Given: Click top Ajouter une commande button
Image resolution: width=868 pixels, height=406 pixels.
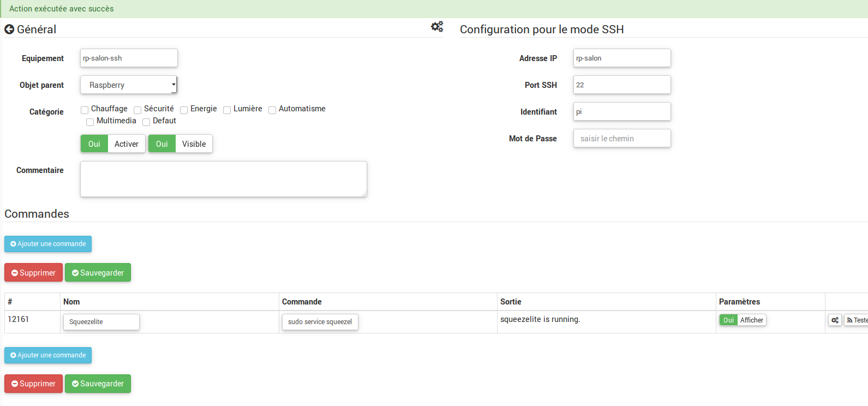Looking at the screenshot, I should (x=48, y=244).
